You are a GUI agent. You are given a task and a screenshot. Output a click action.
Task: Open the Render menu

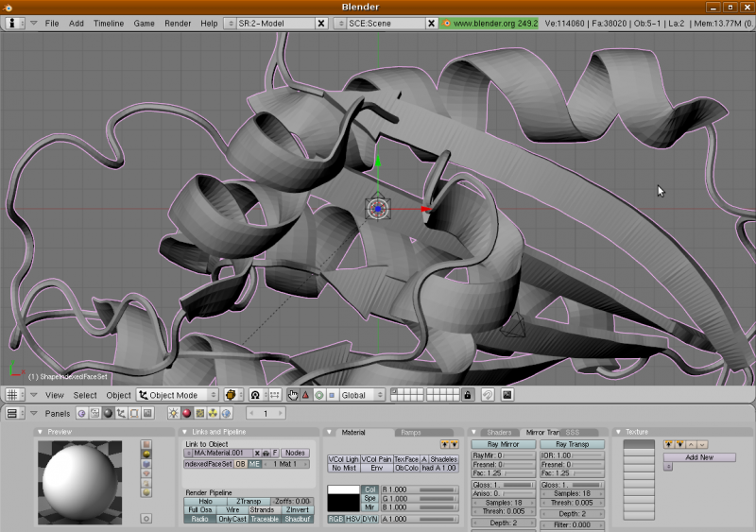coord(178,23)
